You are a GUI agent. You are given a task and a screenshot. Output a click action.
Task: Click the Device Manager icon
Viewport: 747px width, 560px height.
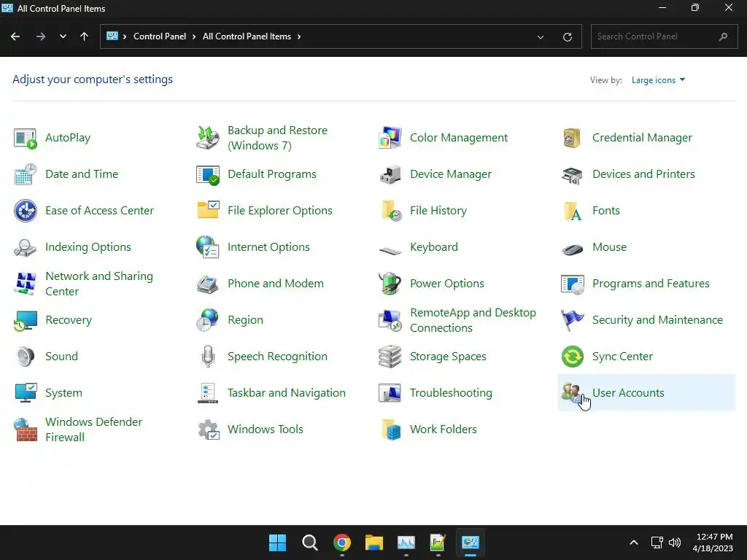(390, 174)
